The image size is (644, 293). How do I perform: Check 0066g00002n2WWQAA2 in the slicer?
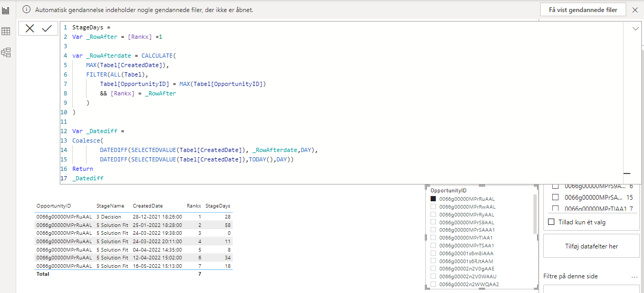[x=433, y=284]
